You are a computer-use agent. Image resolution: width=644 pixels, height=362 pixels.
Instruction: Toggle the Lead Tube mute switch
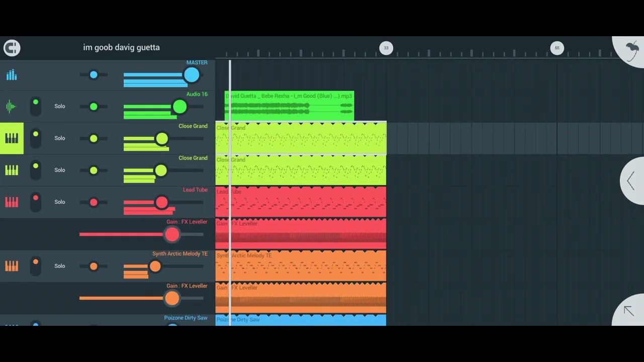click(x=35, y=202)
